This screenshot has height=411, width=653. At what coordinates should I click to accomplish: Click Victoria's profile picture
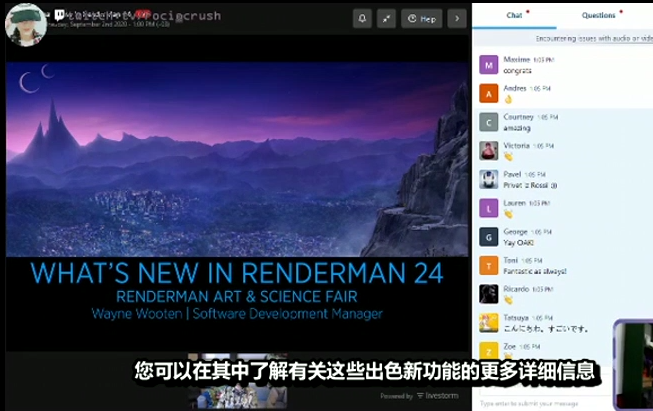489,151
